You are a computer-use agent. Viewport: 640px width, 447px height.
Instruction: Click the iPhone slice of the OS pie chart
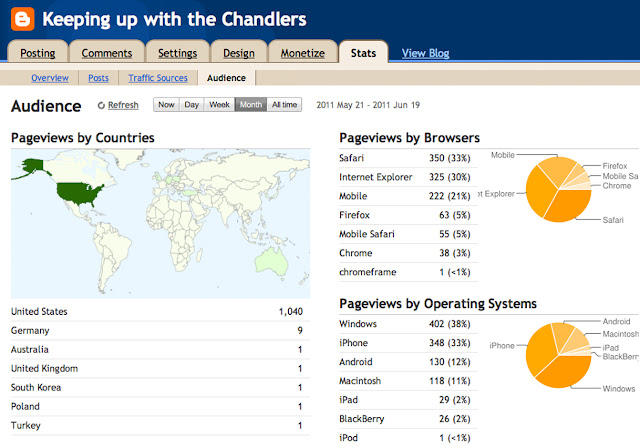[x=540, y=351]
